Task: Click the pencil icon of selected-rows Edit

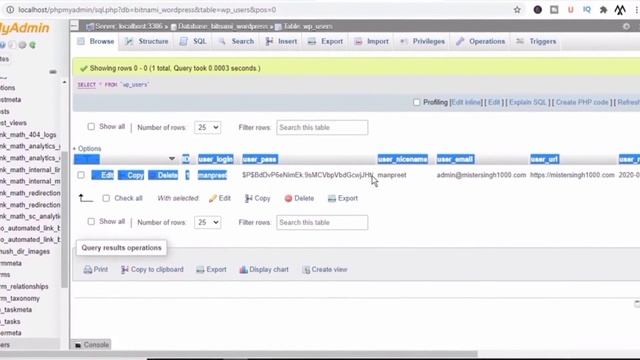Action: click(x=213, y=198)
